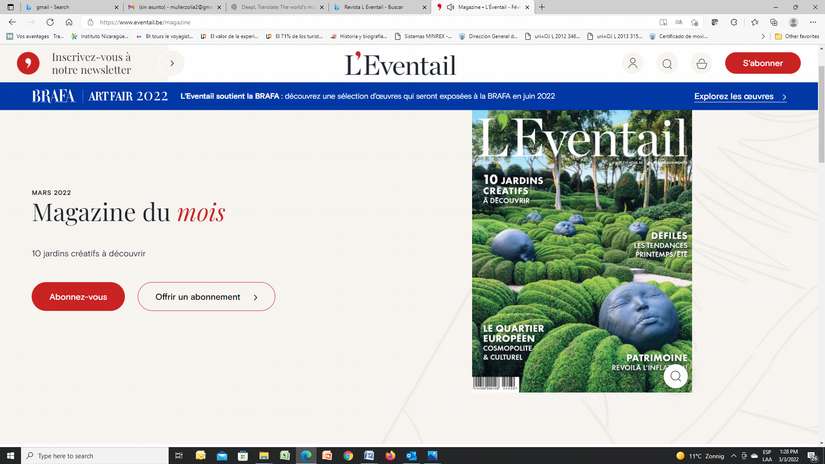Show hidden system tray icons chevron
This screenshot has height=464, width=825.
pyautogui.click(x=733, y=456)
